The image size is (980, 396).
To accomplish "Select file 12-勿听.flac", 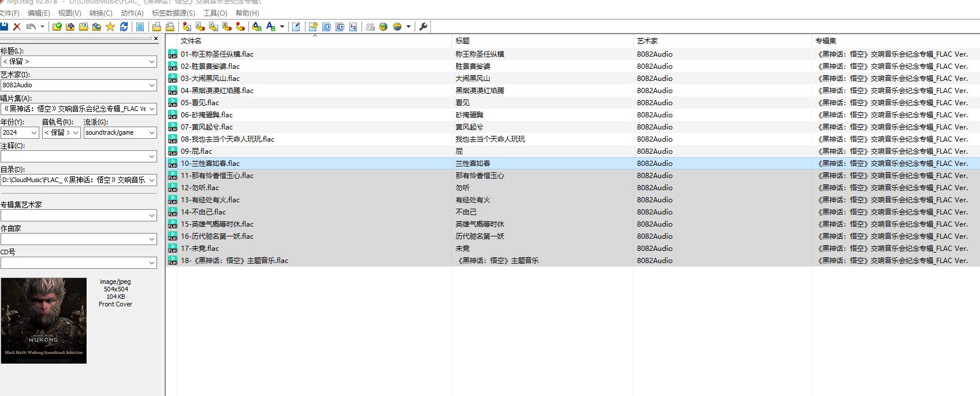I will point(200,187).
